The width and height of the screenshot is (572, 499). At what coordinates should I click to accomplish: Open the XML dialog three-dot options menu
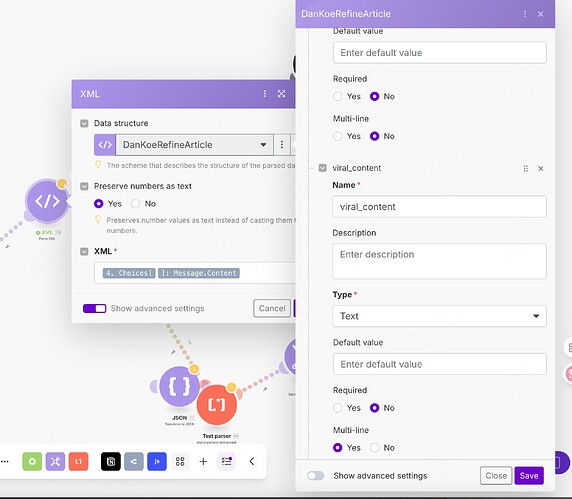(x=265, y=94)
